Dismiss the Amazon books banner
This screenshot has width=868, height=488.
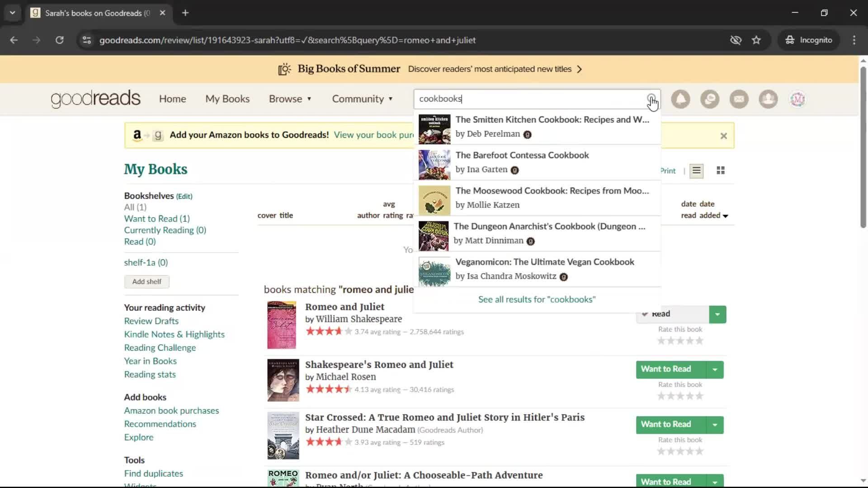click(x=723, y=136)
